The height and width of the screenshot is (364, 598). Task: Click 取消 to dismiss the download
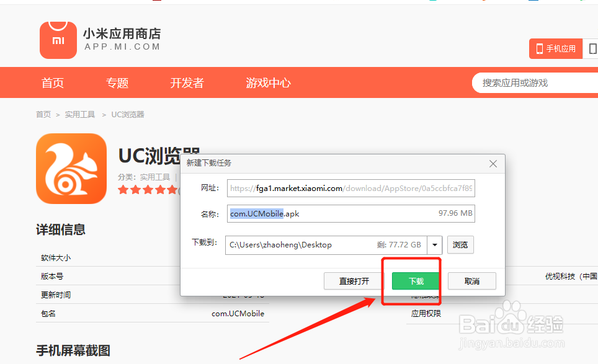(471, 281)
